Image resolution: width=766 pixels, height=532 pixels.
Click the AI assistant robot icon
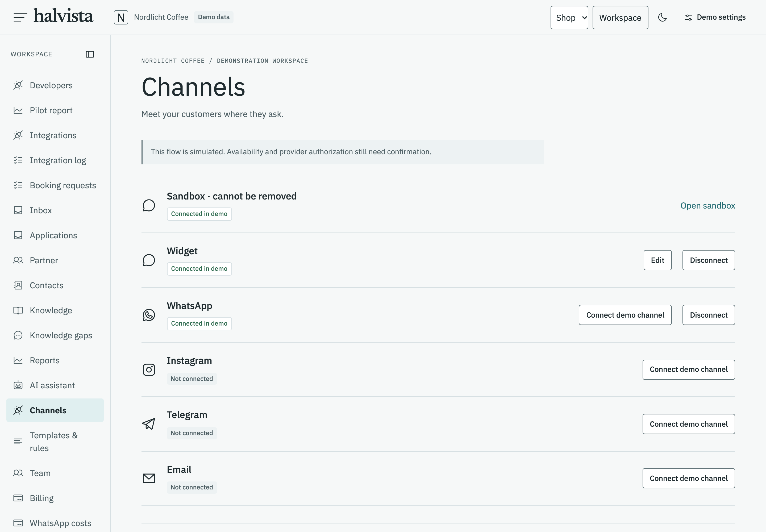tap(18, 385)
